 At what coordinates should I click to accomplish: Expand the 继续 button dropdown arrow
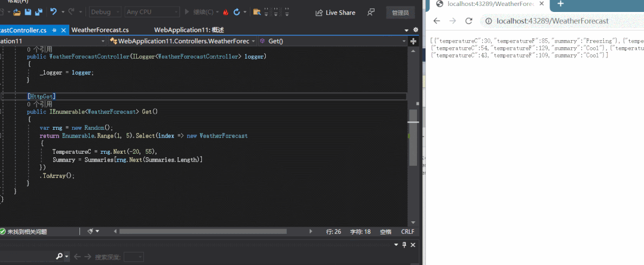(x=217, y=13)
